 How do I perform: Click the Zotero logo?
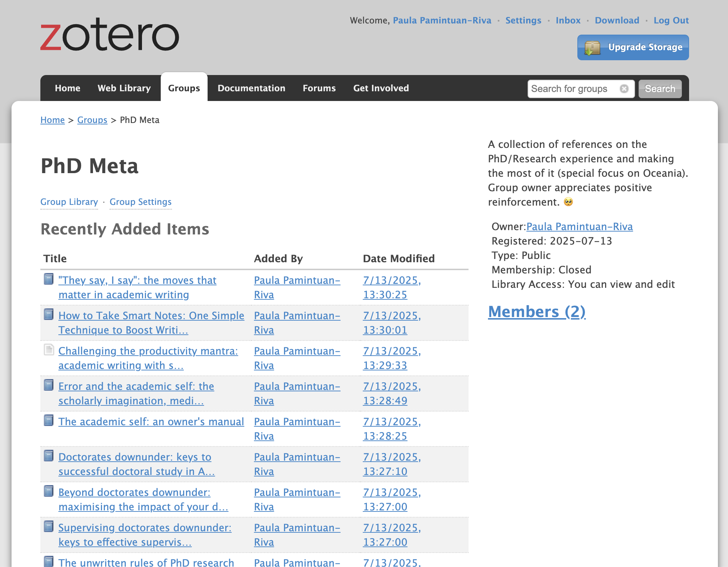pyautogui.click(x=110, y=34)
